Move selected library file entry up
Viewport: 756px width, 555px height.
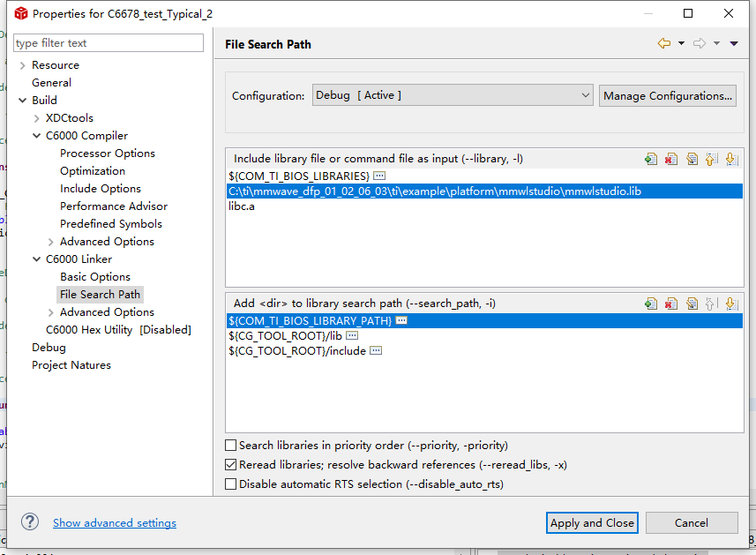[711, 159]
